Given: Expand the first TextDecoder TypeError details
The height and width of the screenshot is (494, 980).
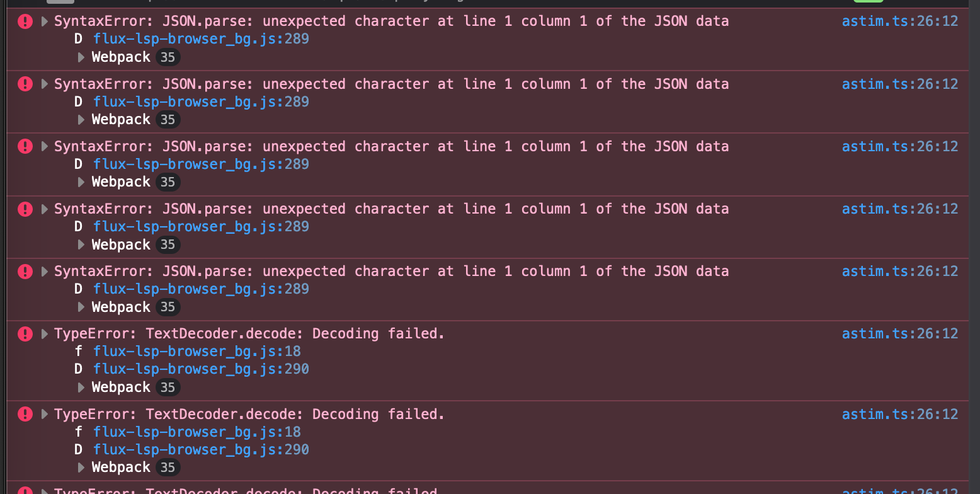Looking at the screenshot, I should (x=44, y=333).
